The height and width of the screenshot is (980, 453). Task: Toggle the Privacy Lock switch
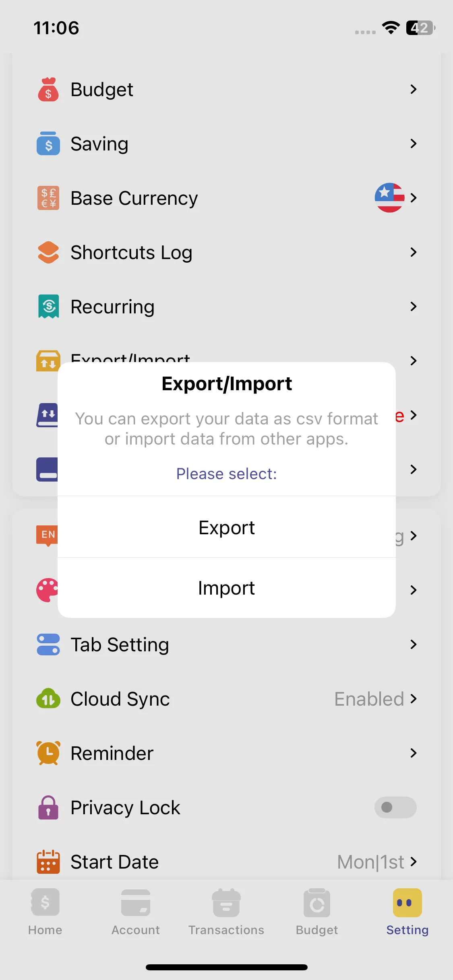(395, 807)
